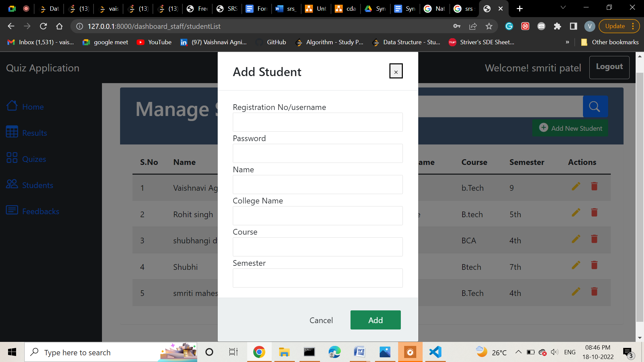
Task: Switch to the SRS browser tab
Action: pos(227,9)
